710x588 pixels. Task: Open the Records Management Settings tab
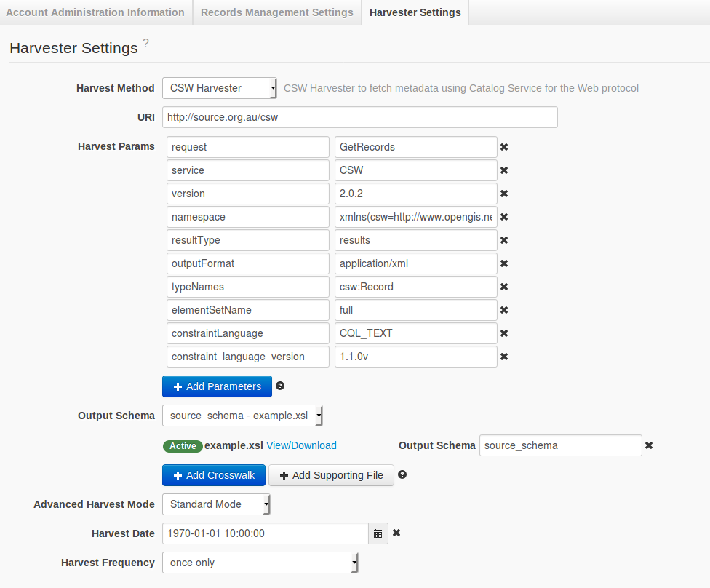tap(276, 12)
